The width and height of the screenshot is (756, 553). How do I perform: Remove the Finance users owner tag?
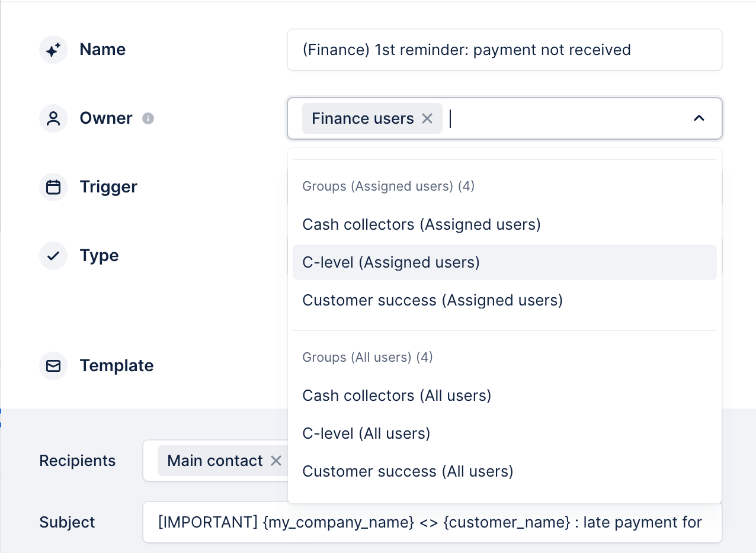point(427,118)
